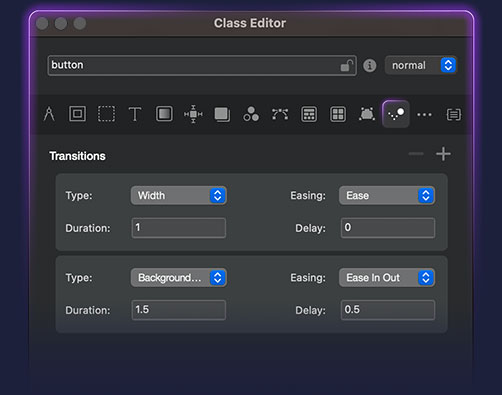The height and width of the screenshot is (395, 502).
Task: Add a new transition with plus button
Action: pyautogui.click(x=443, y=154)
